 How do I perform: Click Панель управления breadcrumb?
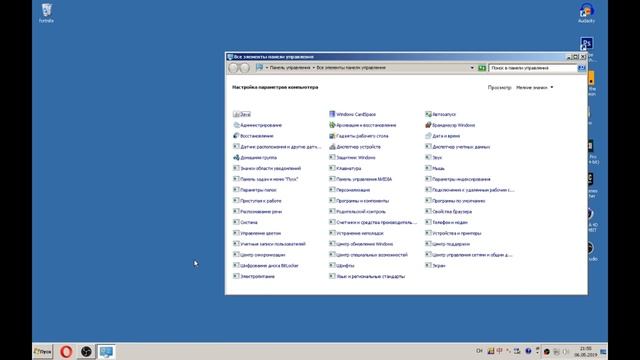pos(290,68)
